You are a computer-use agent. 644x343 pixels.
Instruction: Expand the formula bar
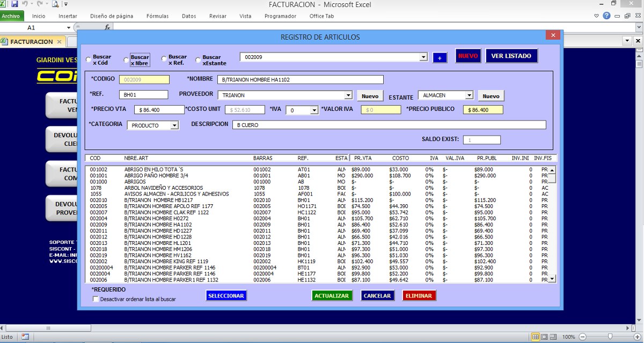(x=639, y=27)
